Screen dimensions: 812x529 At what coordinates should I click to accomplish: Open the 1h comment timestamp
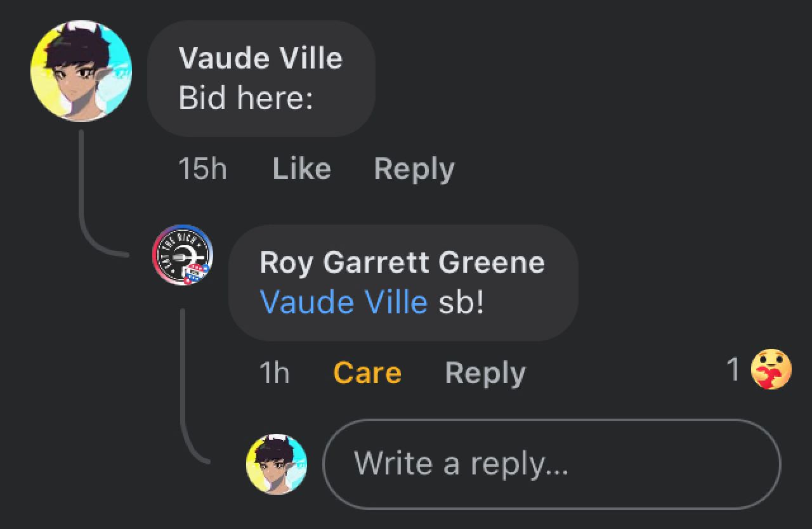[274, 373]
